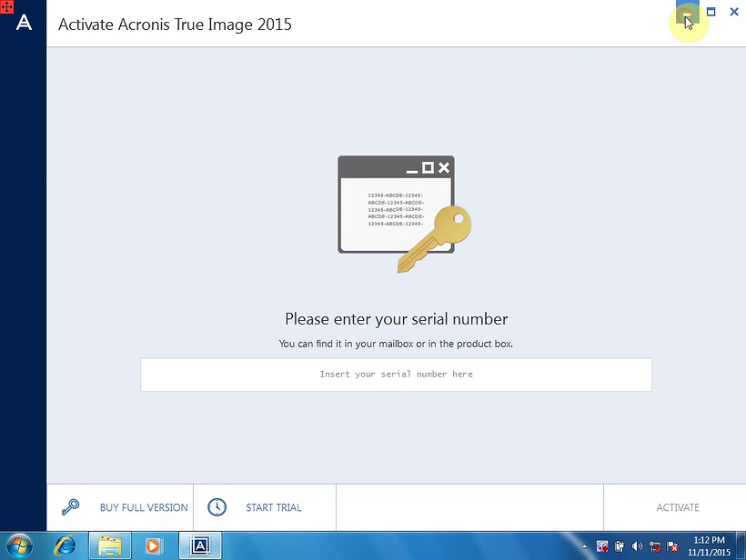This screenshot has width=746, height=560.
Task: Open the volume speaker tray icon
Action: 637,546
